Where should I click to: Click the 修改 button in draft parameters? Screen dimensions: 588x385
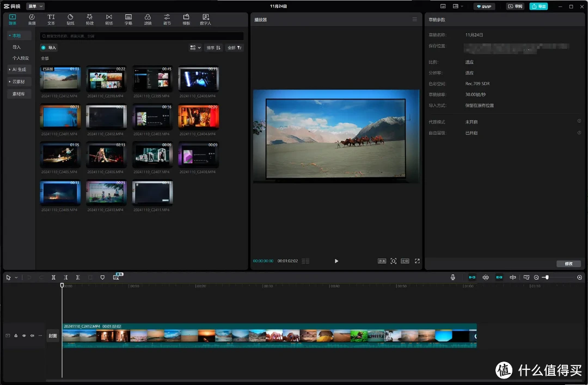point(568,264)
